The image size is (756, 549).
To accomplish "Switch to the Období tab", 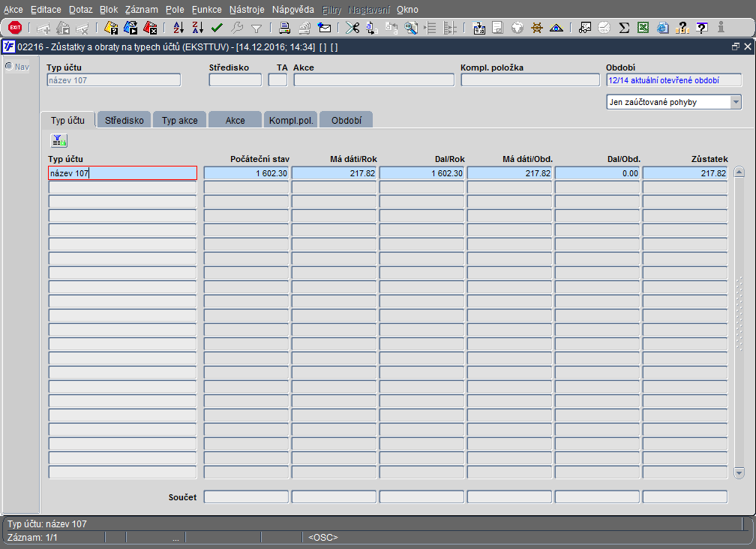I will tap(346, 120).
